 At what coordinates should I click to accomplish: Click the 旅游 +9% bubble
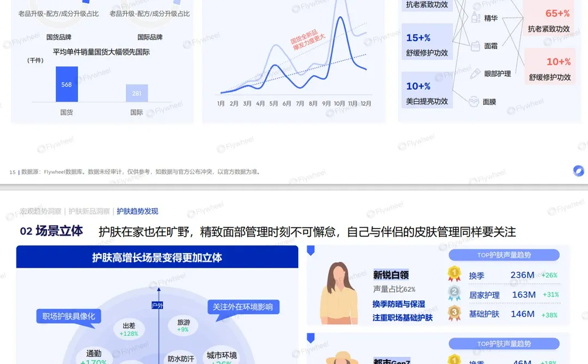(183, 326)
